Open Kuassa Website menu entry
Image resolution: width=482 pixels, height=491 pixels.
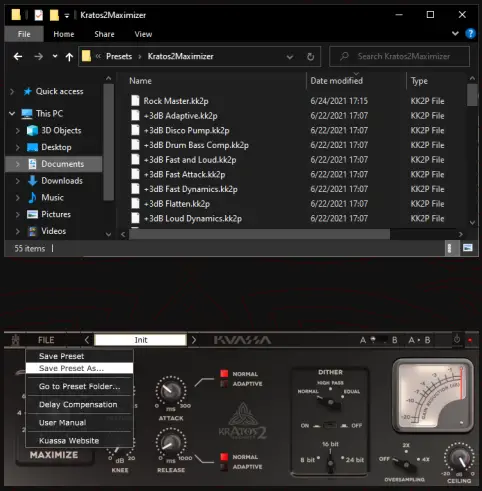pyautogui.click(x=79, y=440)
